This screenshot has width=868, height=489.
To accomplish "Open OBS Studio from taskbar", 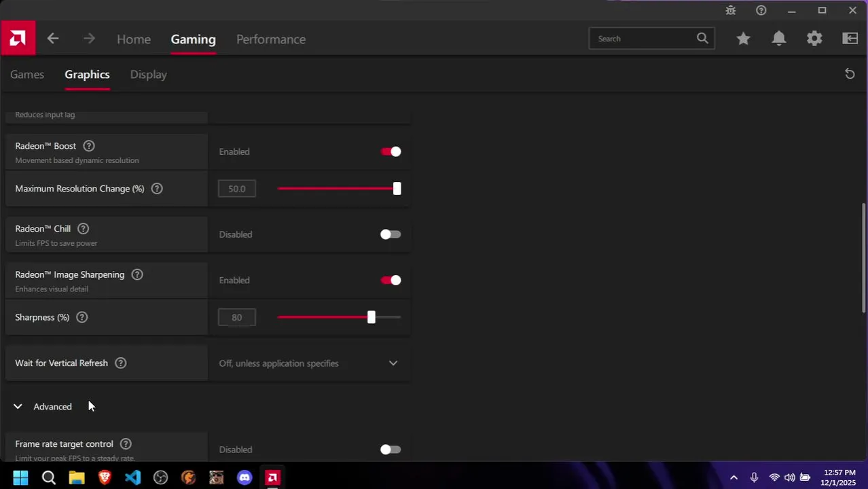I will [x=161, y=477].
